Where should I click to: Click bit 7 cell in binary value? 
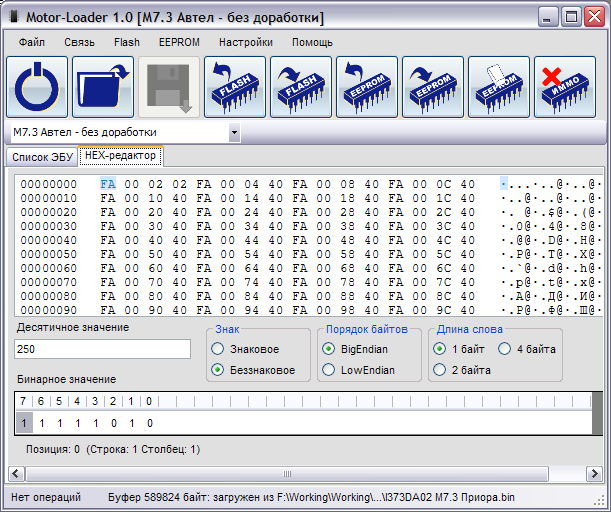(x=24, y=423)
